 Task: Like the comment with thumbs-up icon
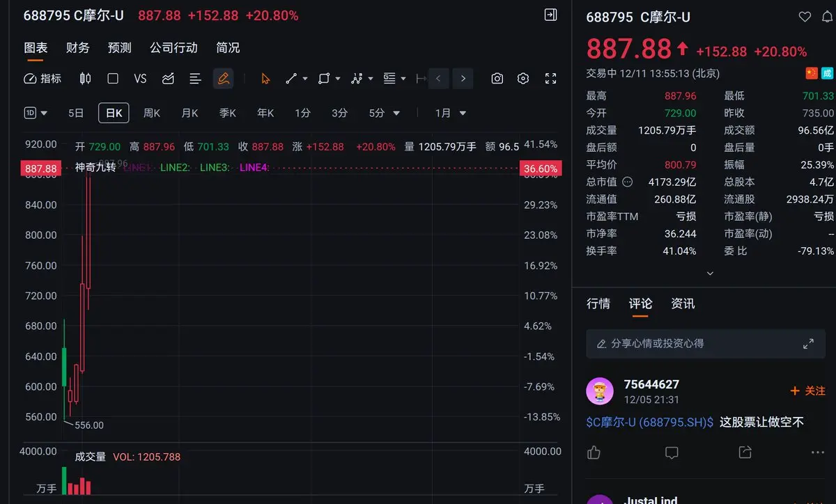point(594,452)
